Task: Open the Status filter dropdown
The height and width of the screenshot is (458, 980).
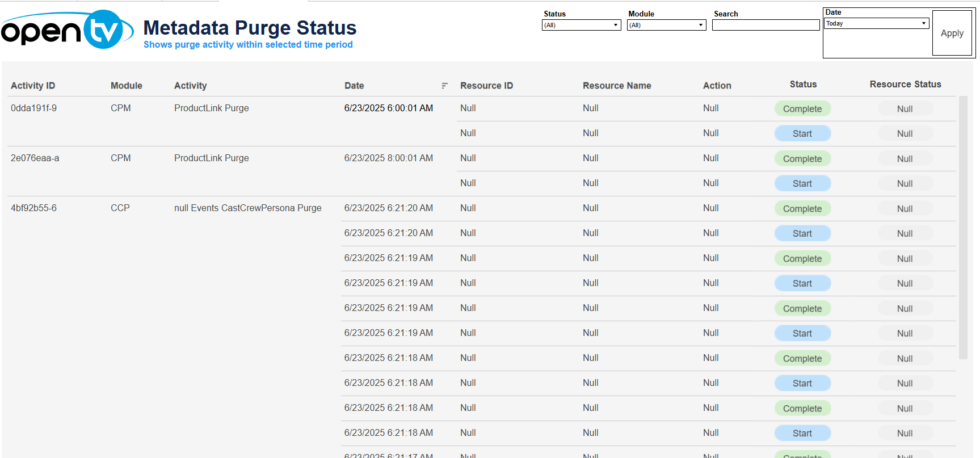Action: pyautogui.click(x=581, y=25)
